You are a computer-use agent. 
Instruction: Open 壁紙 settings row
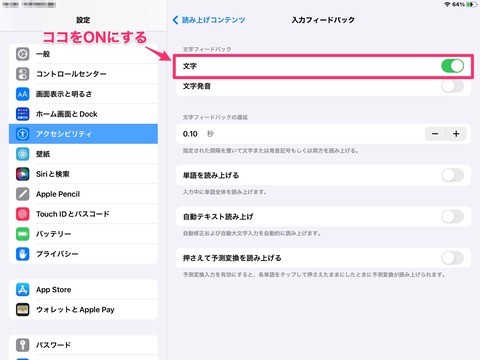tap(83, 154)
